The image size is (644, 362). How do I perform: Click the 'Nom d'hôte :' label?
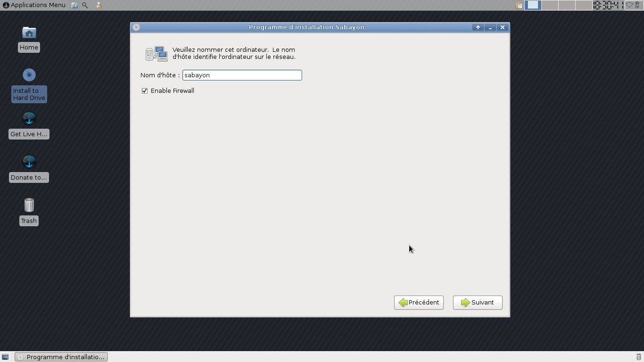pyautogui.click(x=160, y=75)
